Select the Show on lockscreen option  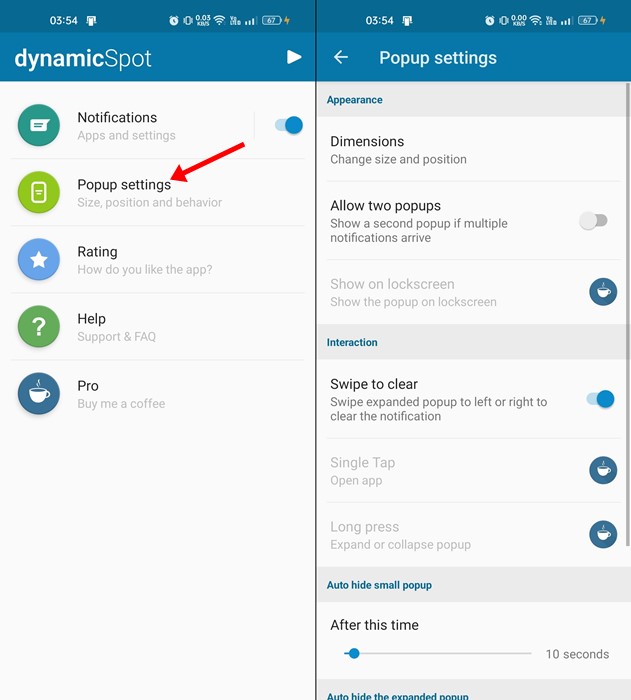coord(473,292)
